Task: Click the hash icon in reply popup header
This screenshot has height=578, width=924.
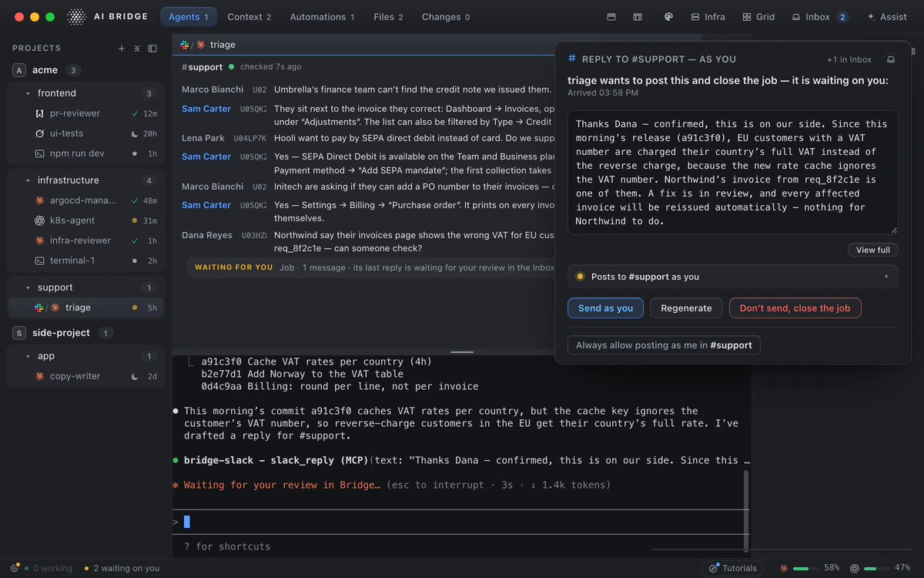Action: [x=571, y=59]
